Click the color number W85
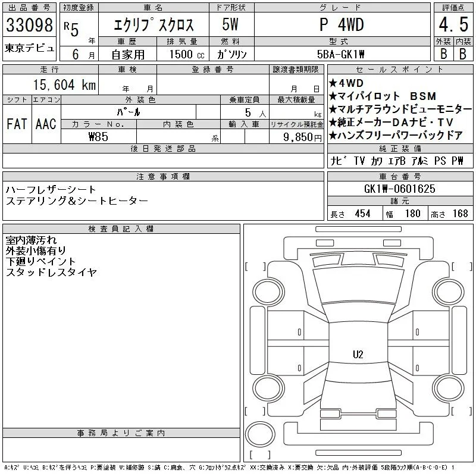The width and height of the screenshot is (476, 476). pyautogui.click(x=98, y=137)
